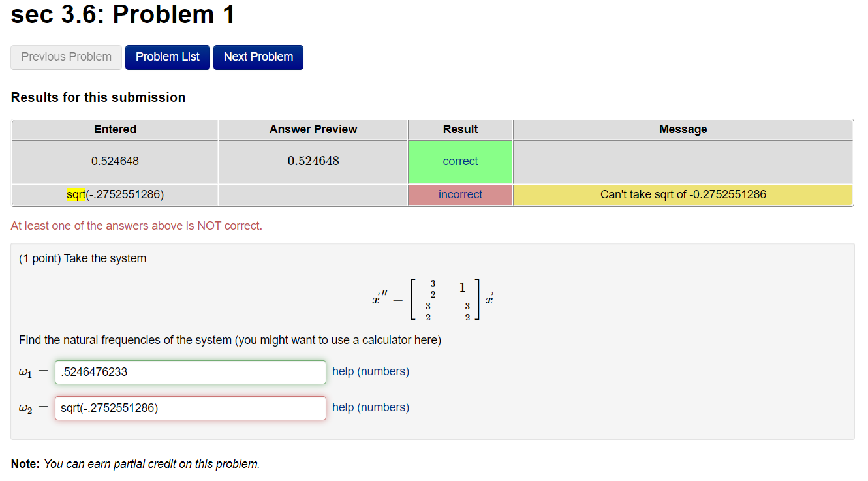Viewport: 868px width, 481px height.
Task: Go to the Next Problem
Action: 258,57
